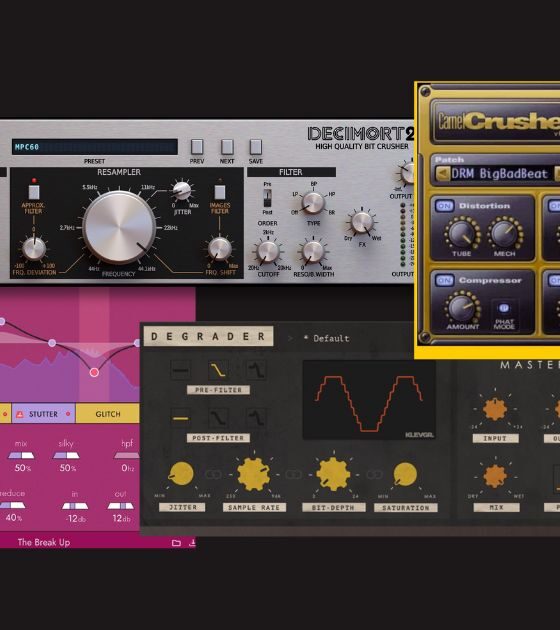Choose the resonant-peak filter shape in Pre-Filter

pos(256,370)
